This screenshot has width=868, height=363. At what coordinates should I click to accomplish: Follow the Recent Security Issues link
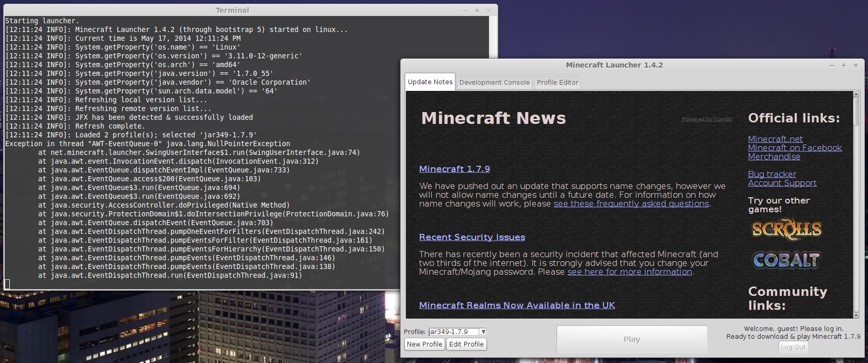(x=472, y=237)
